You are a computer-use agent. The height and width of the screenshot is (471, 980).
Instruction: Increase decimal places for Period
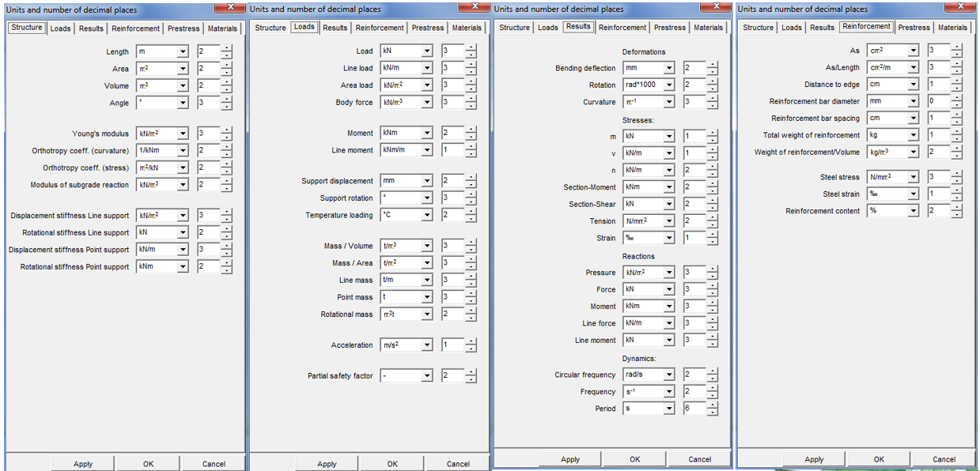pyautogui.click(x=713, y=405)
